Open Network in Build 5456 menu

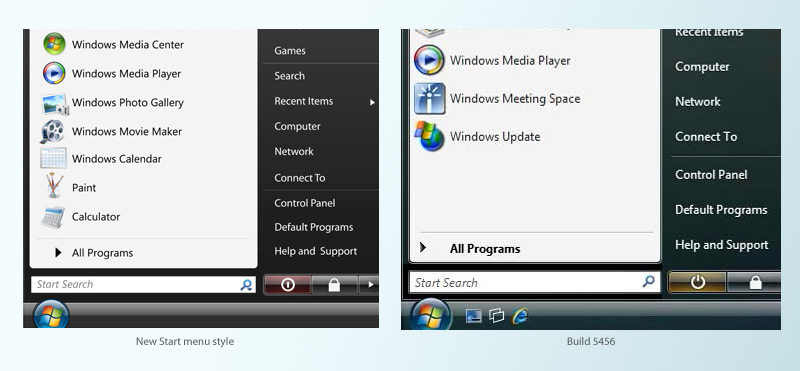pos(697,102)
